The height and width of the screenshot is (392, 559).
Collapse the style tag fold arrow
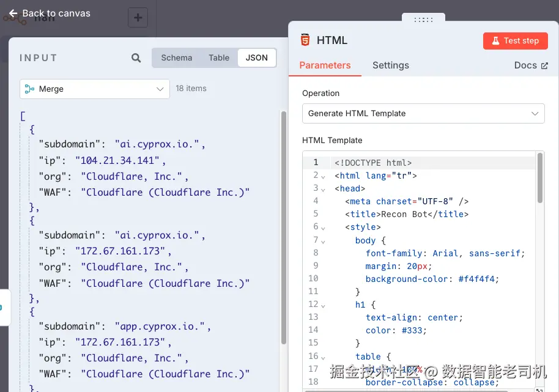[324, 227]
